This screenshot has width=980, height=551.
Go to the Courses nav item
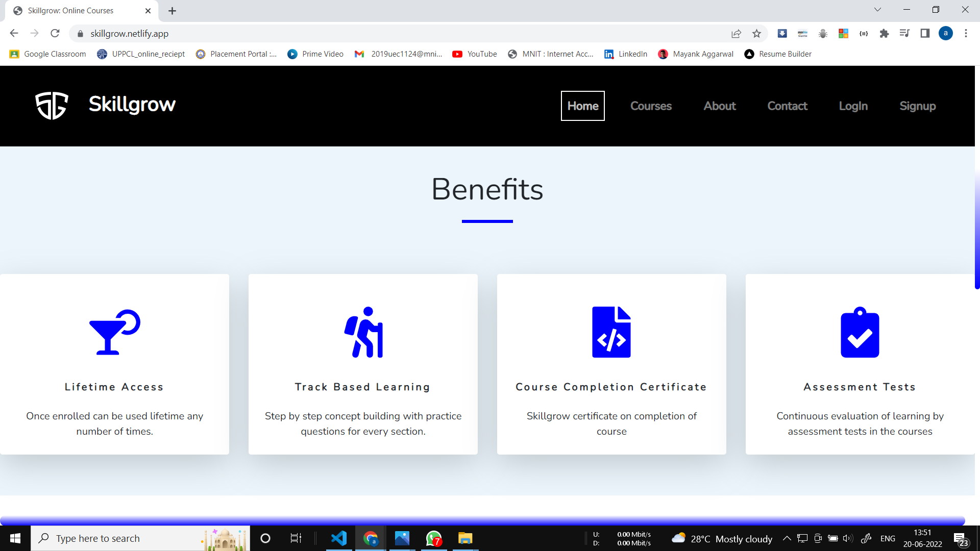(x=651, y=106)
